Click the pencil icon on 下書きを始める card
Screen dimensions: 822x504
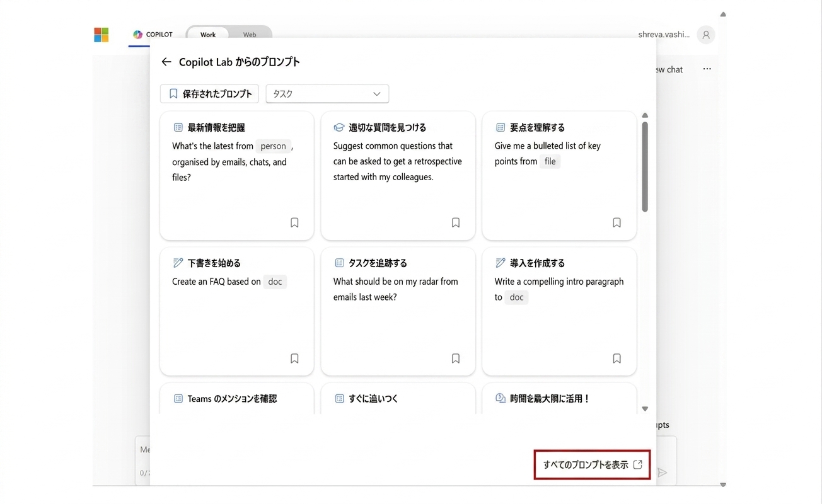point(178,263)
